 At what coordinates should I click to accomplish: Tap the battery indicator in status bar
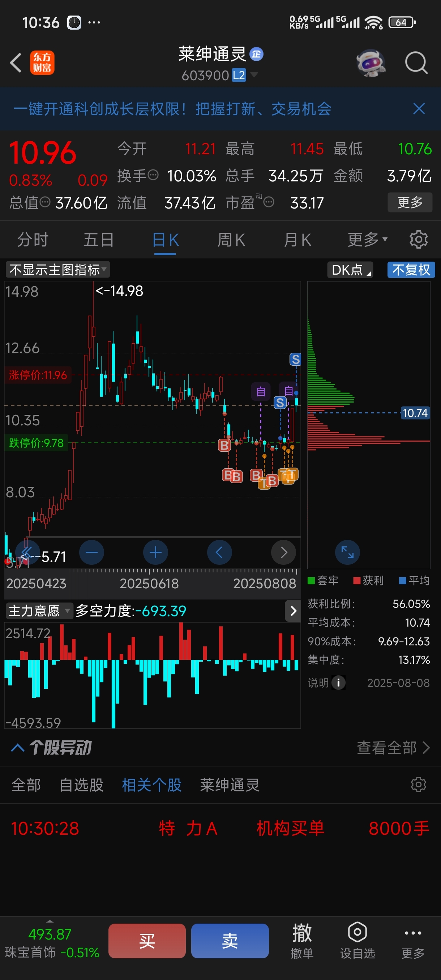(402, 22)
